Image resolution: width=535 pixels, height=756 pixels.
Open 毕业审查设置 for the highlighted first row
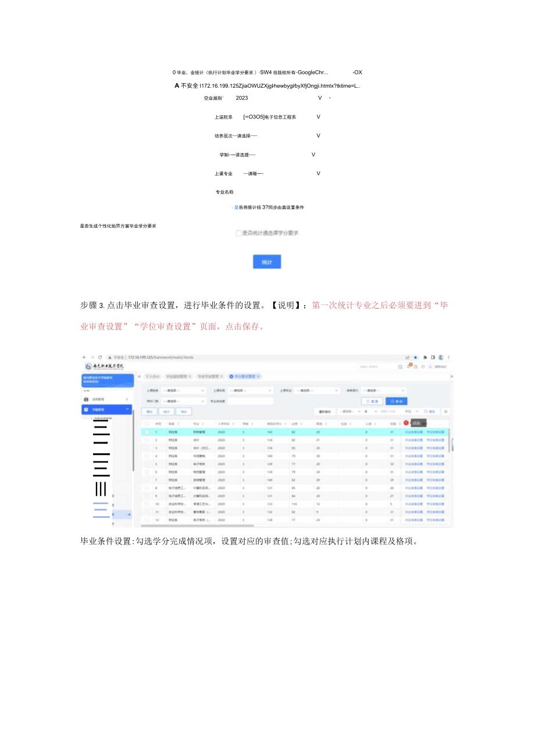point(413,432)
